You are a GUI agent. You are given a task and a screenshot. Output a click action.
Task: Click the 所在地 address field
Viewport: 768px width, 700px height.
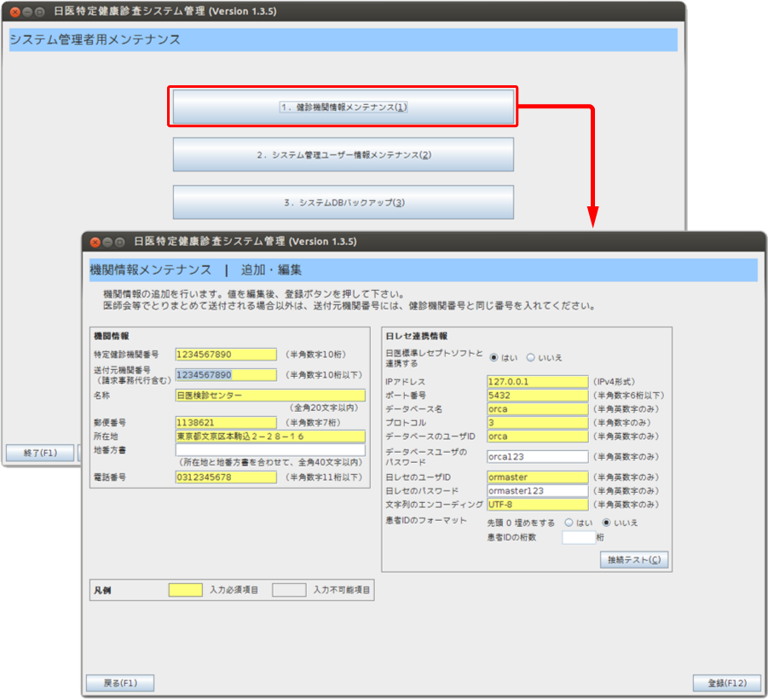point(270,436)
